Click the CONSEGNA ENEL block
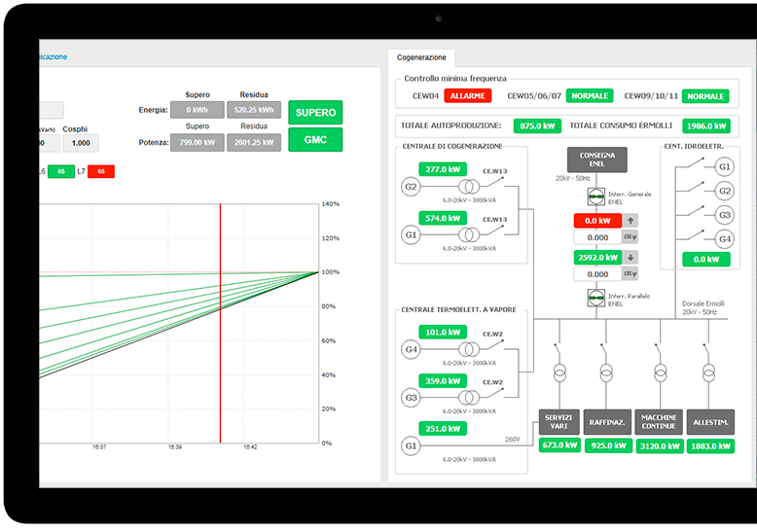This screenshot has width=757, height=532. pyautogui.click(x=596, y=160)
